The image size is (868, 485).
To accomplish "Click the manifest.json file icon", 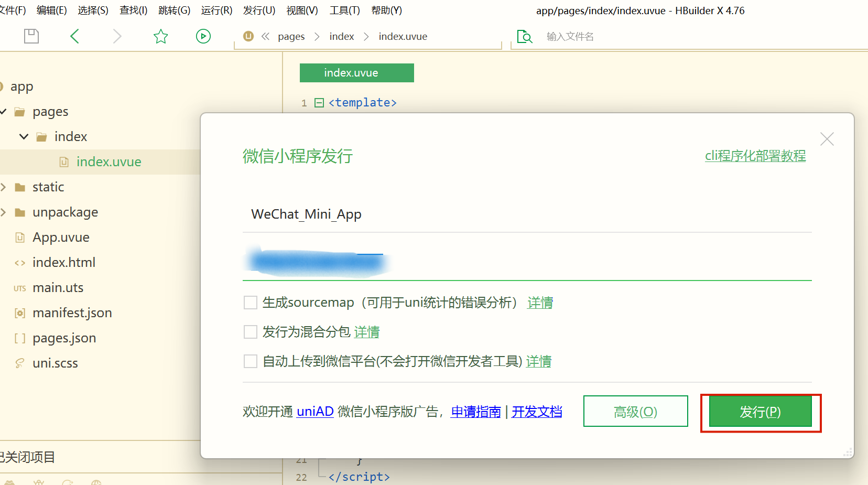I will tap(20, 313).
